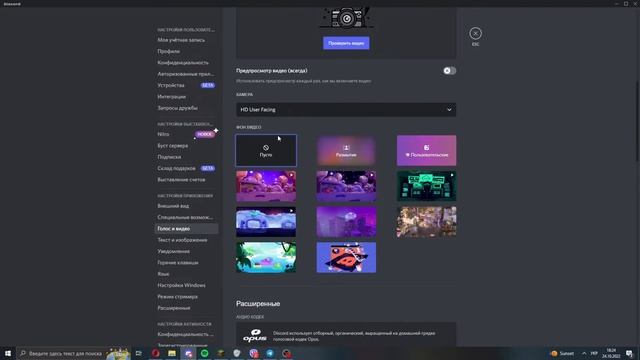This screenshot has width=640, height=360.
Task: Open File Explorer from the taskbar
Action: coord(172,353)
